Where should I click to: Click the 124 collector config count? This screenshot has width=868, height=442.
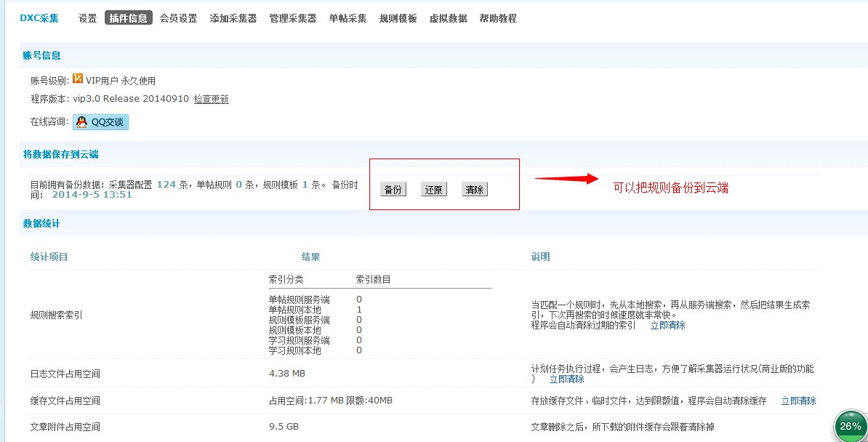[166, 185]
